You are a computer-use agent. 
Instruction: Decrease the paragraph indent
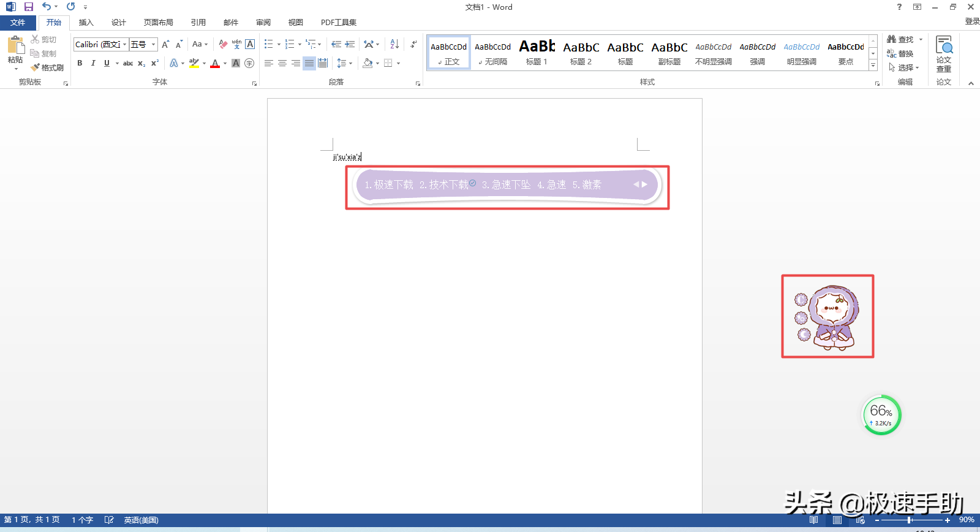coord(336,44)
